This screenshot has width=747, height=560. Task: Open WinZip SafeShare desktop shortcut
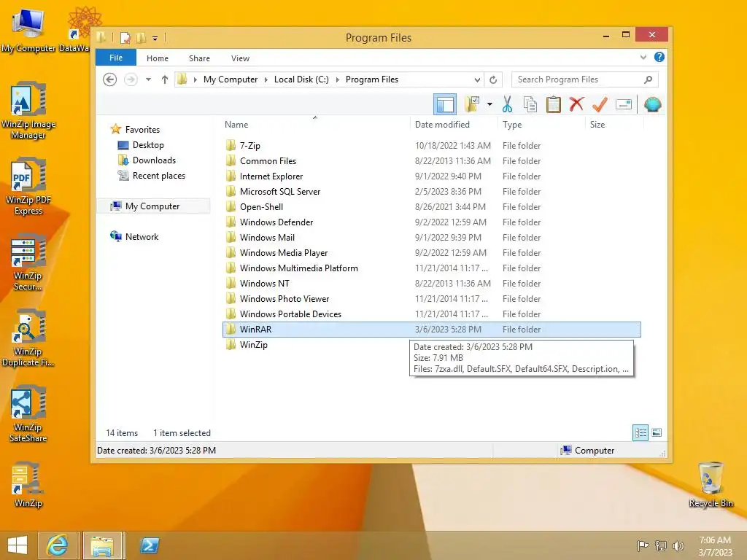pyautogui.click(x=28, y=413)
